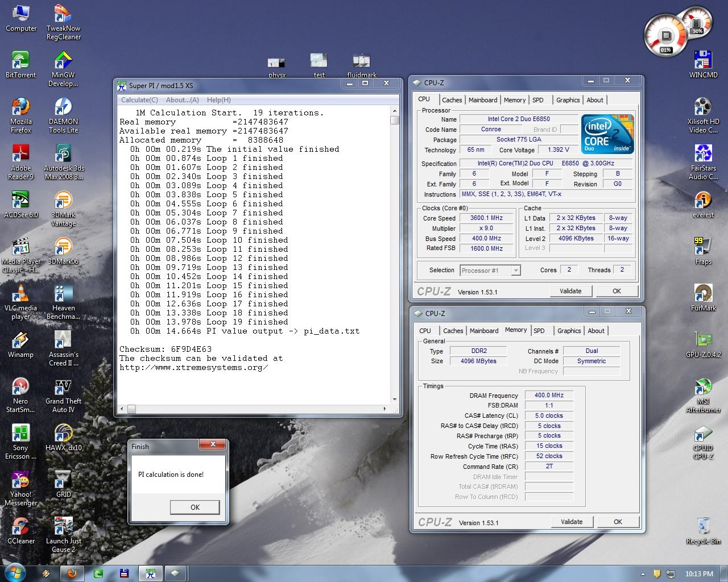Open VLC media player desktop icon

pyautogui.click(x=21, y=302)
